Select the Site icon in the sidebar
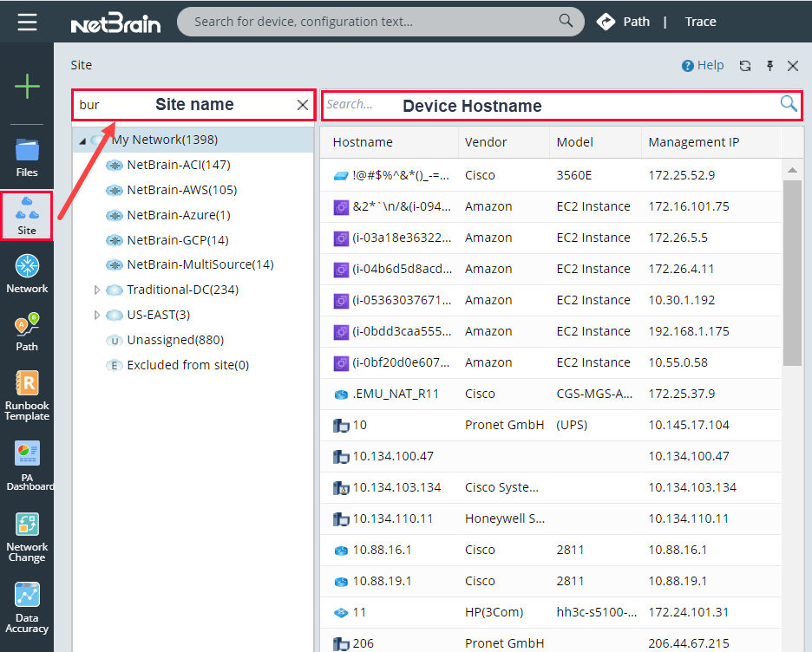The width and height of the screenshot is (812, 652). pyautogui.click(x=27, y=208)
